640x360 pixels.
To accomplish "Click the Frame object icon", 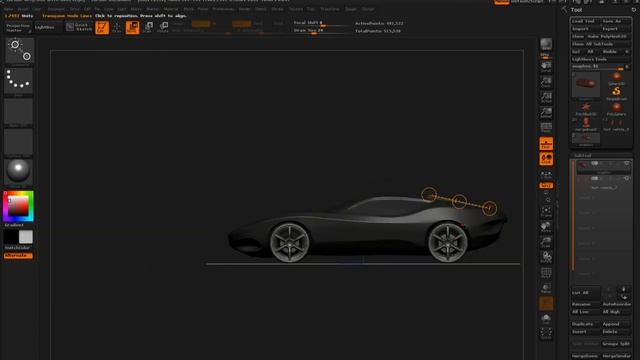I will (546, 211).
